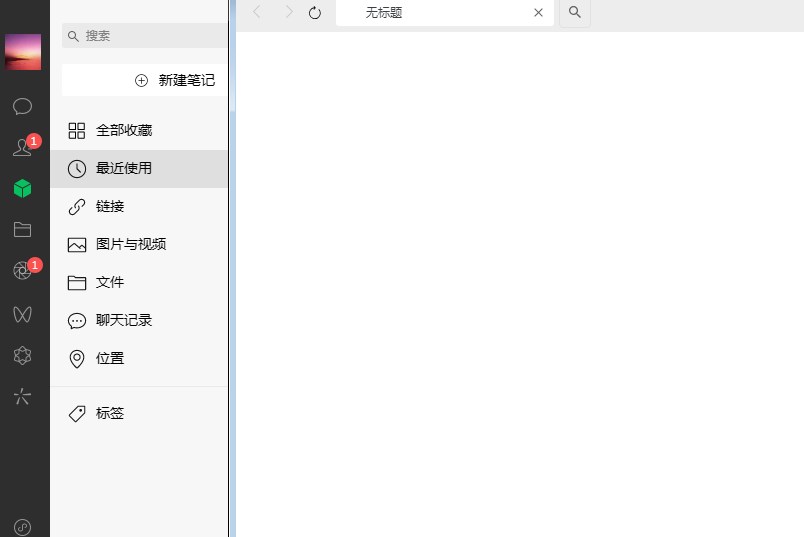Switch to the 无标题 tab
This screenshot has width=804, height=537.
tap(430, 13)
